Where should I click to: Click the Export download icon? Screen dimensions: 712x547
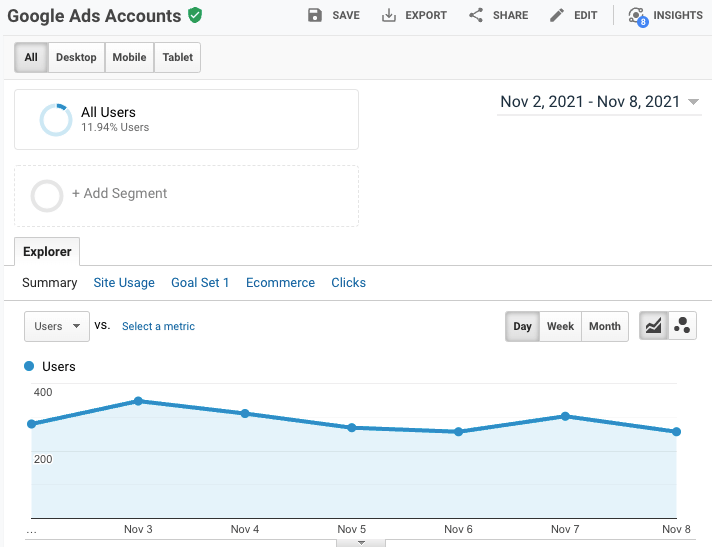pyautogui.click(x=389, y=15)
